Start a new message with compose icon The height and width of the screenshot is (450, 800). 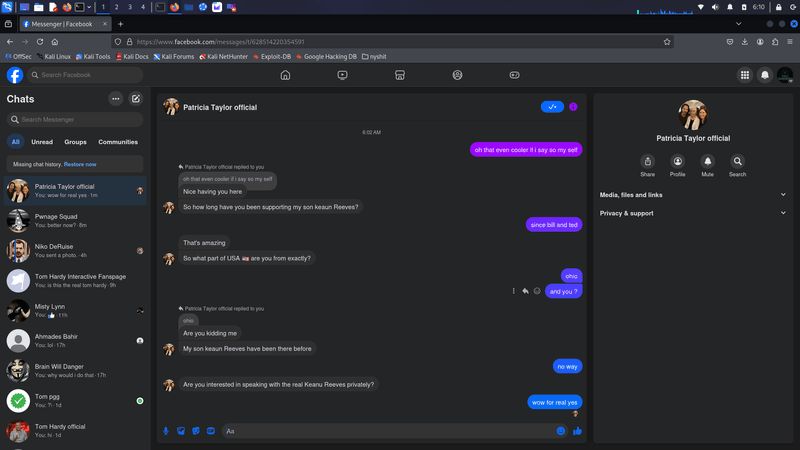point(136,99)
